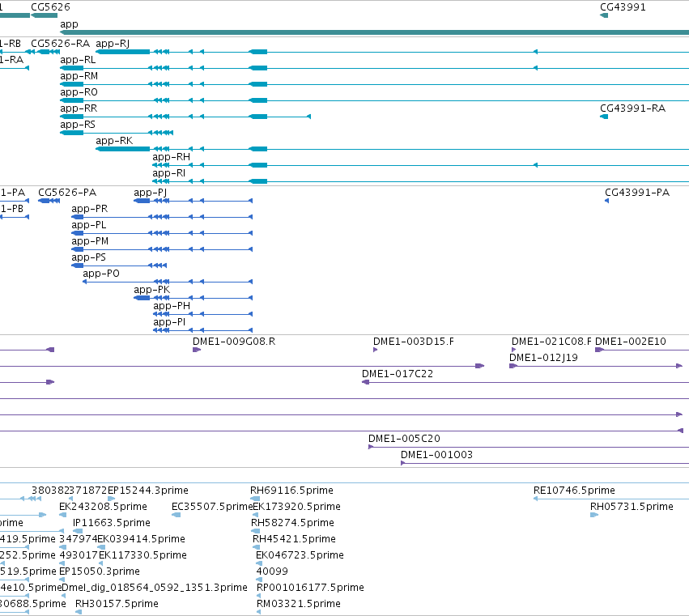
Task: Select app-RI transcript label
Action: coord(168,173)
